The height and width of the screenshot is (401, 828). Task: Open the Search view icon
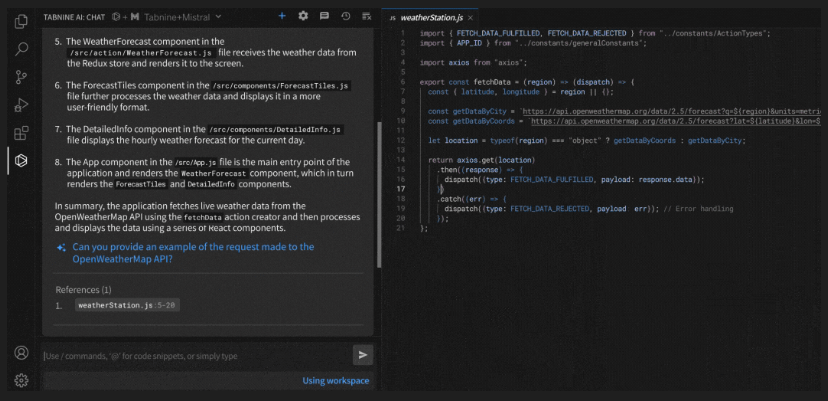point(21,47)
